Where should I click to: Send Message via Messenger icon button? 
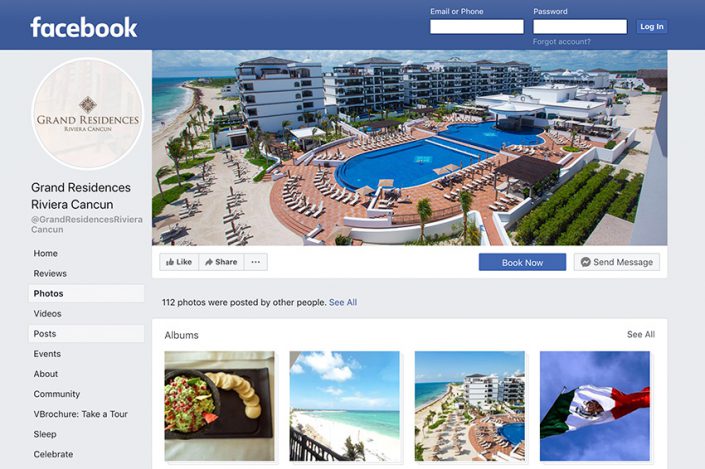tap(616, 262)
